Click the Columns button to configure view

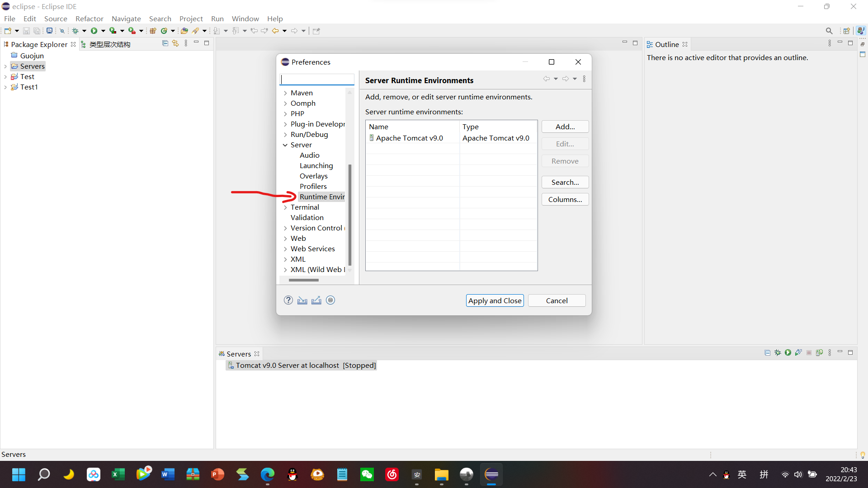click(565, 199)
